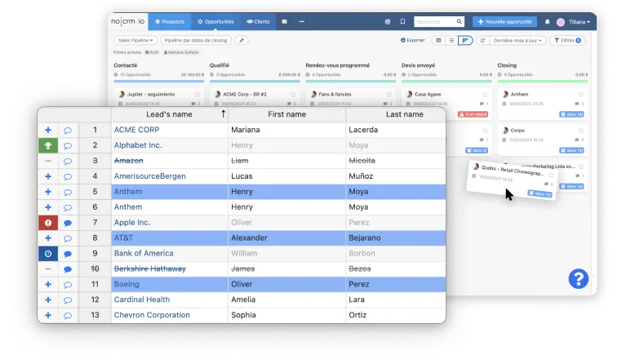Click the plus icon in Chevron Corporation row

48,315
